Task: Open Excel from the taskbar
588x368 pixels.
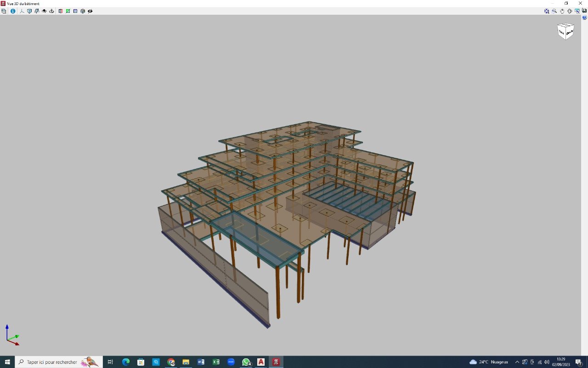Action: click(216, 362)
